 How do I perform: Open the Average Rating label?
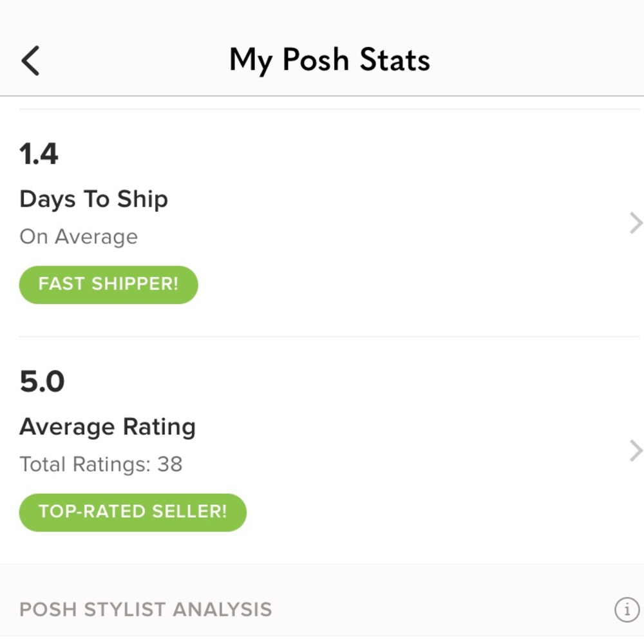coord(108,427)
